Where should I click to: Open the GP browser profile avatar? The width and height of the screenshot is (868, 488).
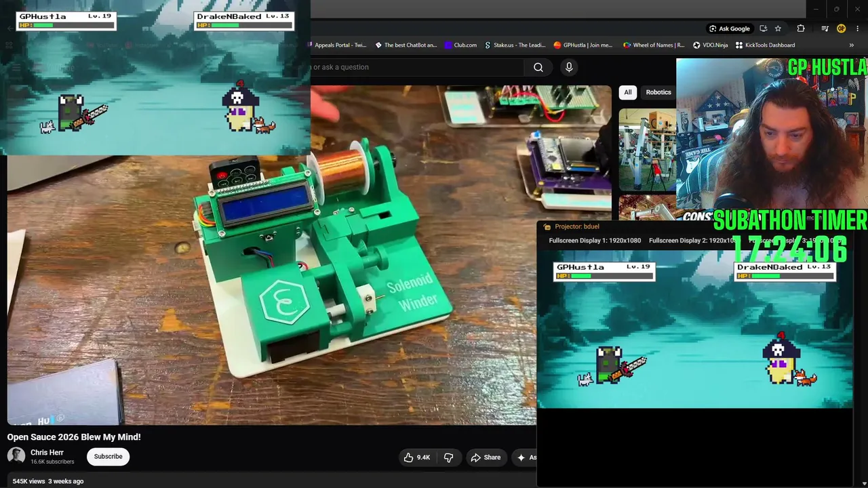click(x=841, y=28)
